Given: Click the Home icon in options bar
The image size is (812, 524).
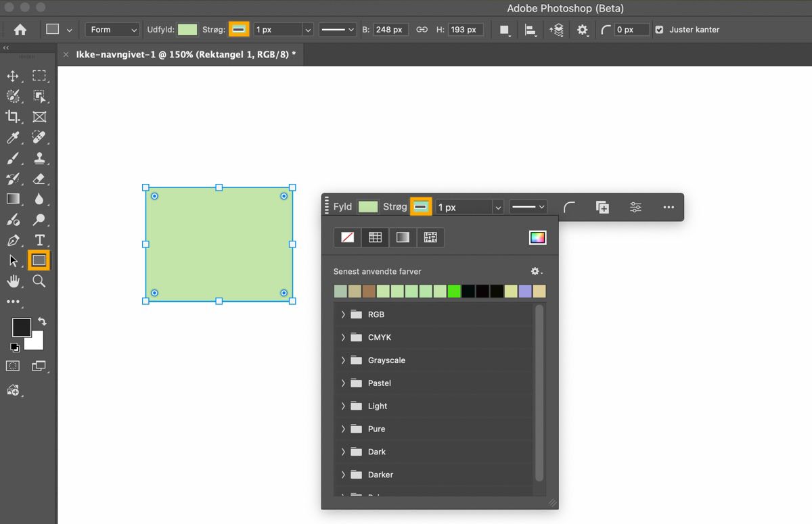Looking at the screenshot, I should coord(20,30).
